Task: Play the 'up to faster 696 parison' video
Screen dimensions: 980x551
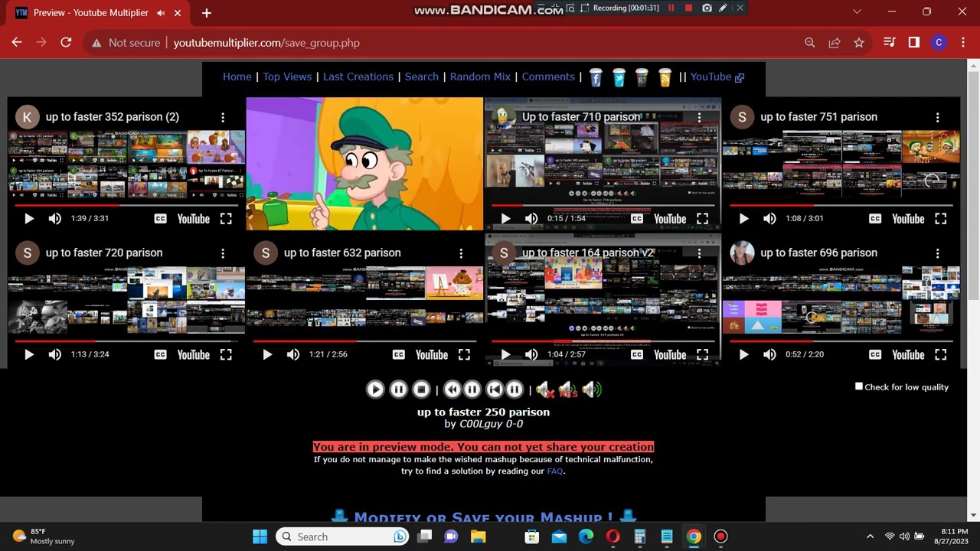Action: (x=743, y=354)
